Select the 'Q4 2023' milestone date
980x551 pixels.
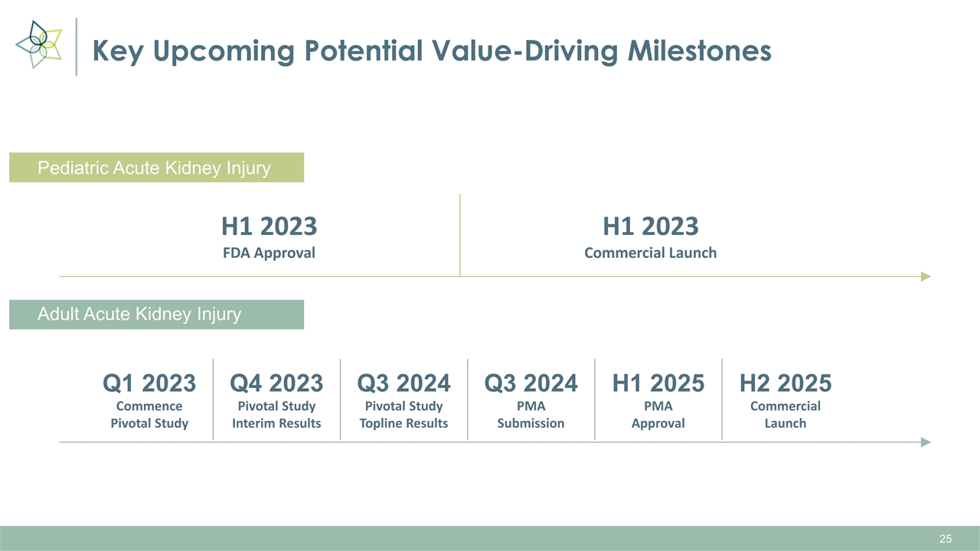click(x=276, y=382)
